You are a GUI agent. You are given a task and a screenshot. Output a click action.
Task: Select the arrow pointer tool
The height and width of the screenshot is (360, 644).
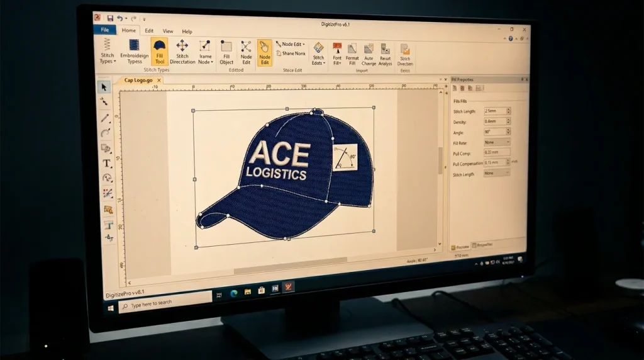(x=104, y=87)
